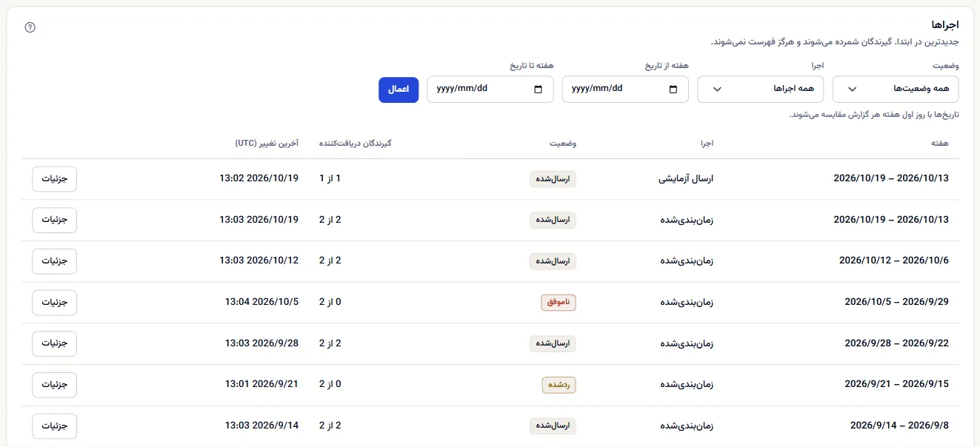Select week cell 2026/9/29 – 2026/10/5
Viewport: 980px width, 447px height.
coord(896,302)
